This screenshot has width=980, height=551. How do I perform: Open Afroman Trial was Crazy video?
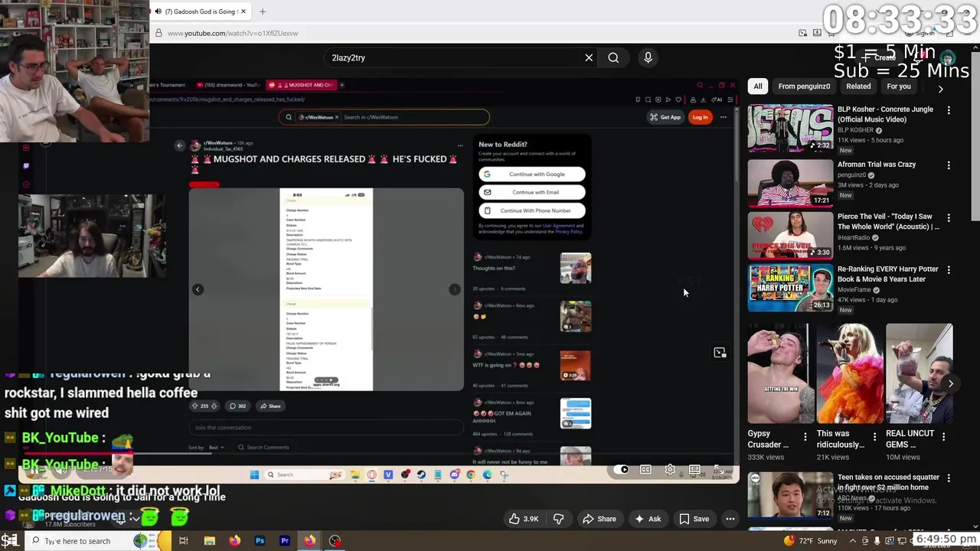point(790,184)
